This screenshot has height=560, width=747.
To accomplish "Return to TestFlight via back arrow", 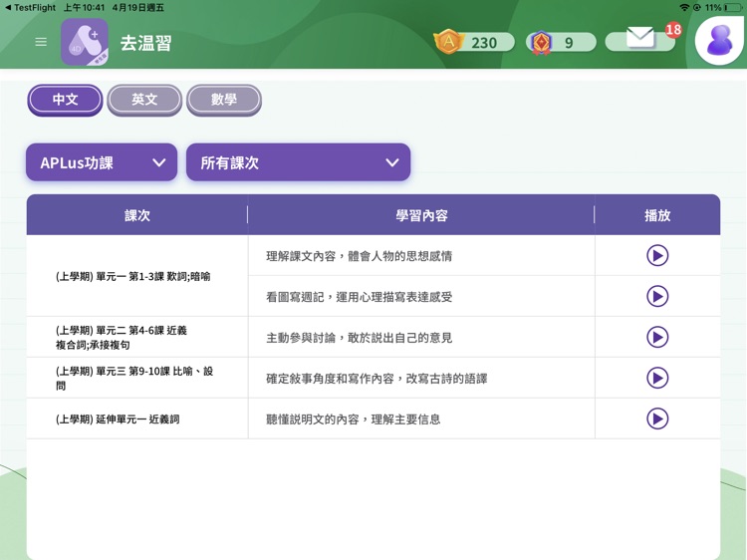I will tap(30, 8).
